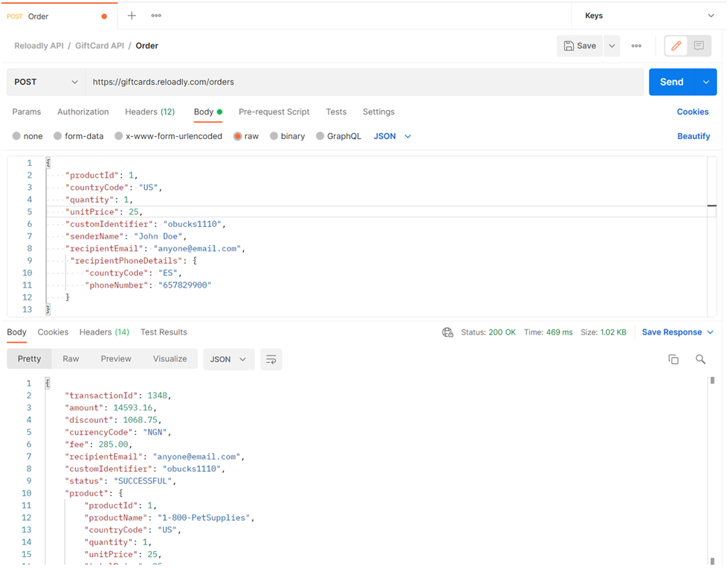Image resolution: width=728 pixels, height=568 pixels.
Task: Click the "phoneNumber" value 657829900
Action: pyautogui.click(x=184, y=285)
